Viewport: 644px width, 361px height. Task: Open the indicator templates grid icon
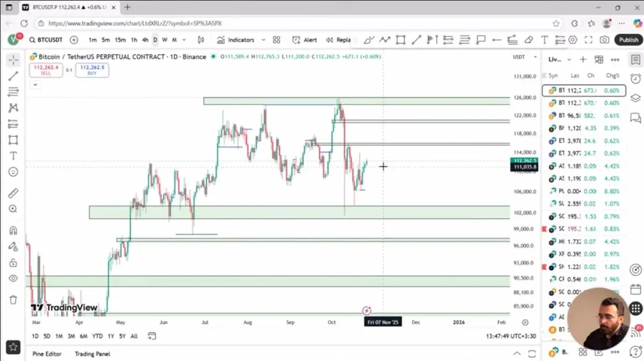click(276, 40)
